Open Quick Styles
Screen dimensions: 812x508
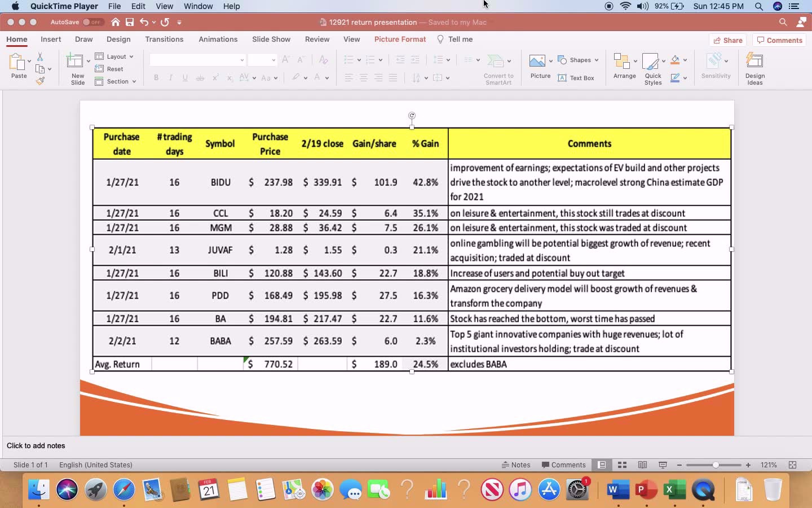tap(651, 61)
